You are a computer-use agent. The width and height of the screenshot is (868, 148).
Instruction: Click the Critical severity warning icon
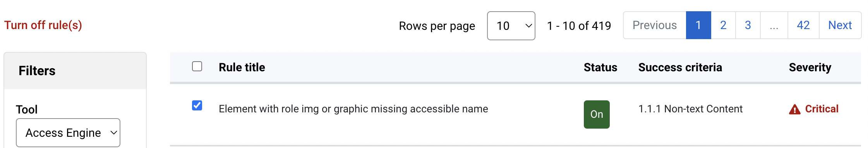point(794,110)
